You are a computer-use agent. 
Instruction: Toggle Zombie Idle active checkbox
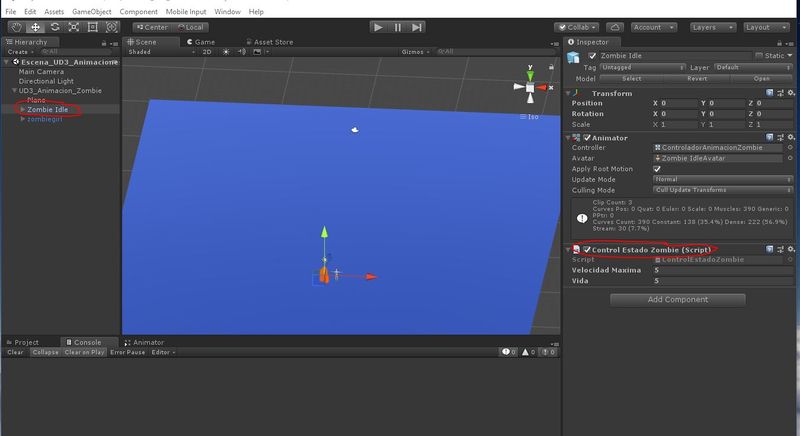tap(592, 56)
